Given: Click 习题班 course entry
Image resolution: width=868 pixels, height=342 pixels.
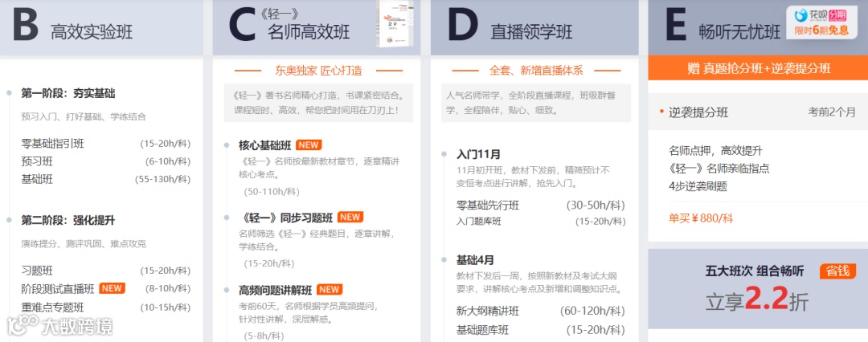Looking at the screenshot, I should (37, 271).
